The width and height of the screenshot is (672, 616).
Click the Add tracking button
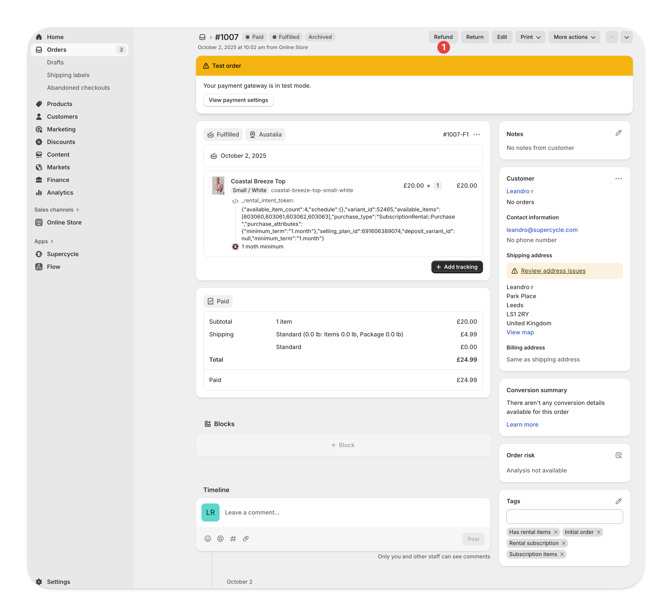tap(457, 267)
